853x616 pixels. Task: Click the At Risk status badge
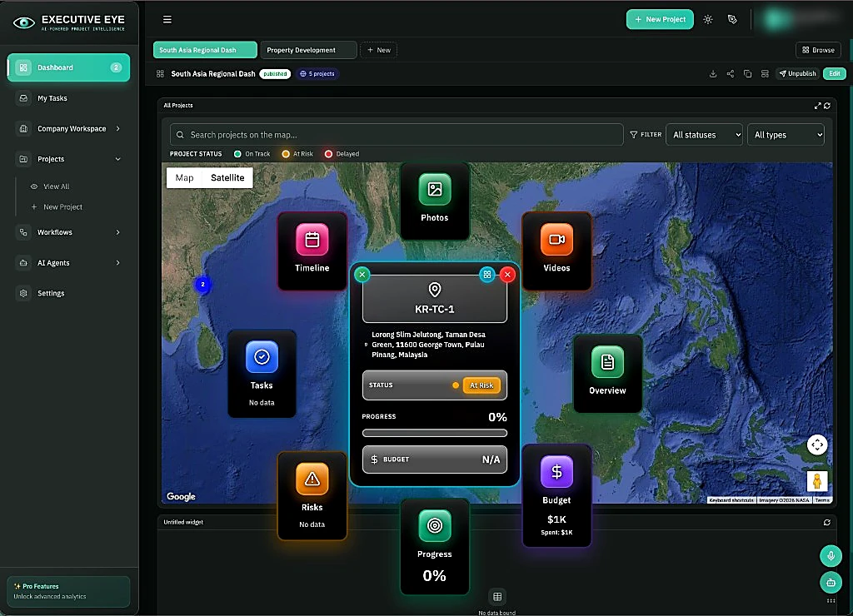481,385
